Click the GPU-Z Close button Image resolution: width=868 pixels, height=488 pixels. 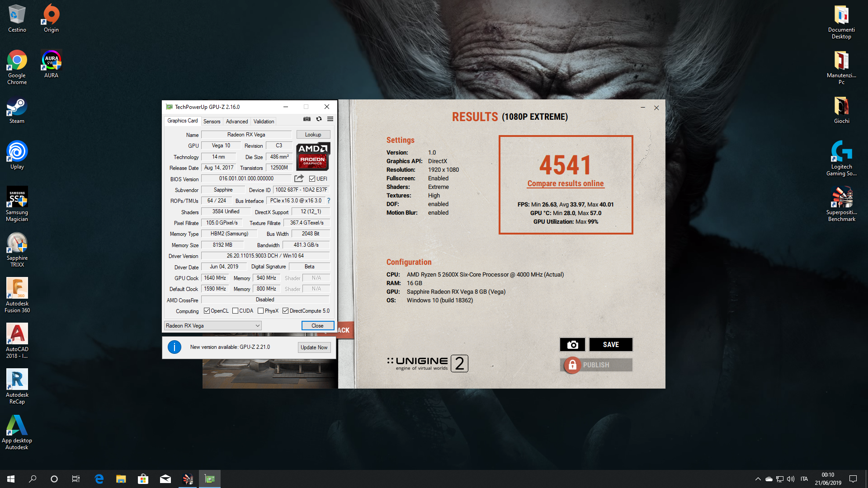click(317, 326)
